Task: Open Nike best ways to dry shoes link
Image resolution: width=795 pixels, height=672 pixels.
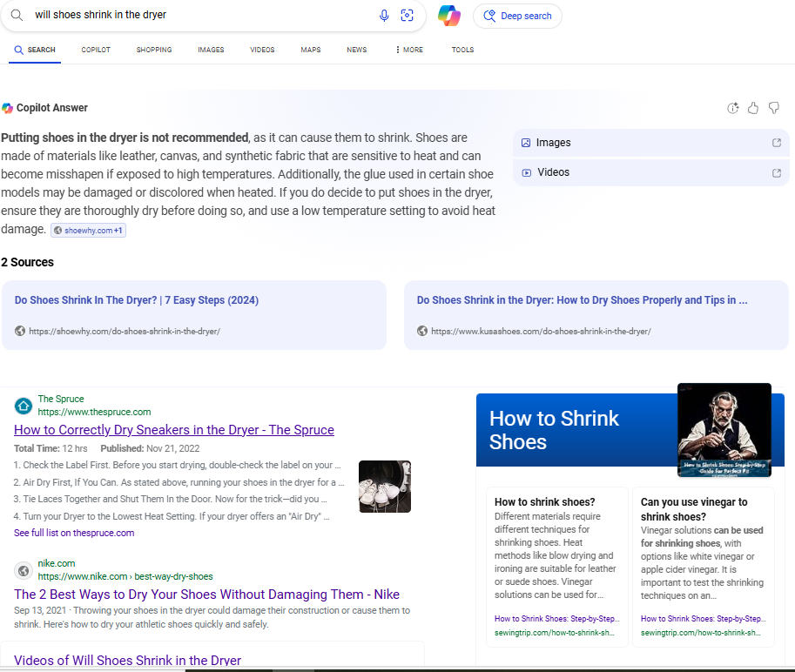Action: point(206,595)
